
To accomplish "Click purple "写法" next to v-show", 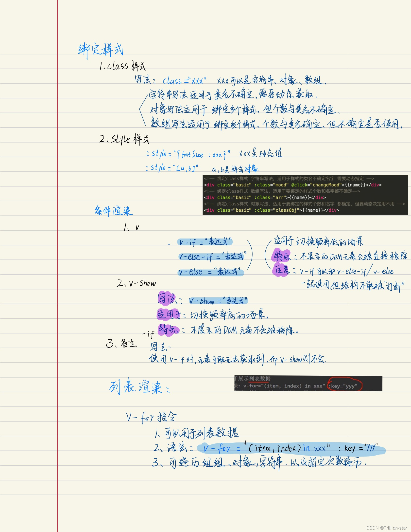I will (167, 298).
